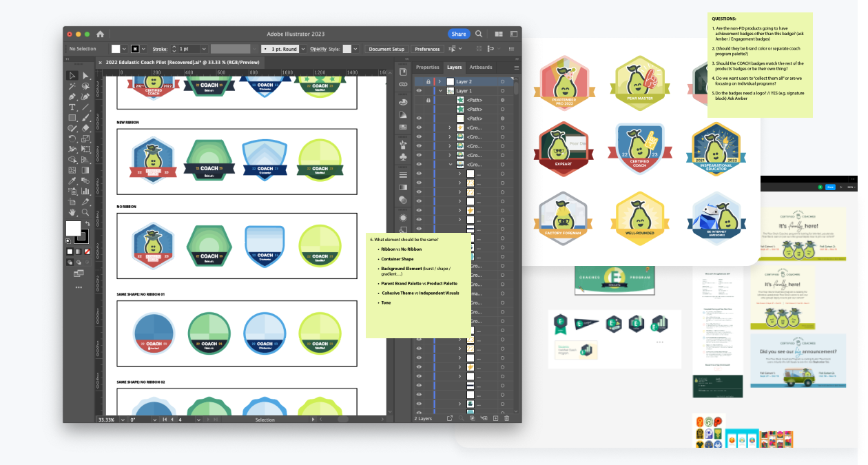Viewport: 868px width, 465px height.
Task: Open artboard number dropdown showing 4
Action: [x=197, y=420]
